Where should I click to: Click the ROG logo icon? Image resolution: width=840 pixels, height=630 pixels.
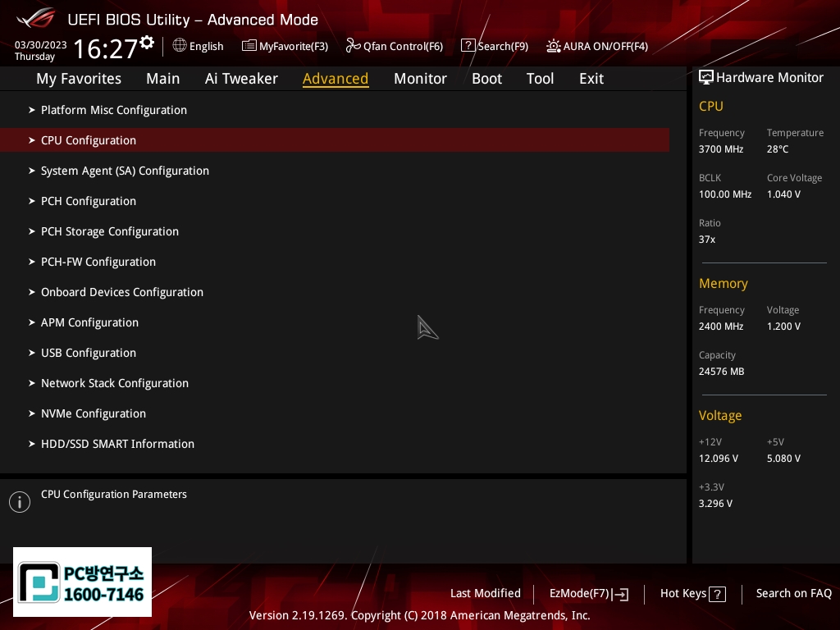36,18
